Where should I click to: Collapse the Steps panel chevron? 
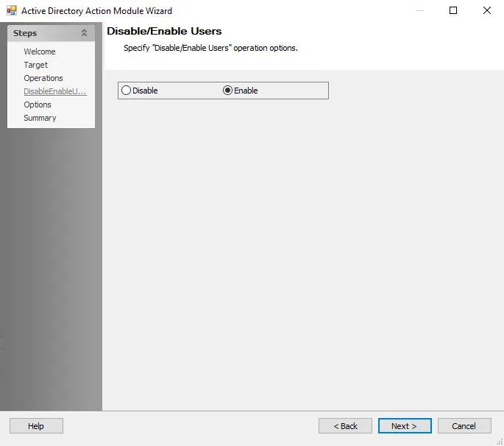[84, 33]
